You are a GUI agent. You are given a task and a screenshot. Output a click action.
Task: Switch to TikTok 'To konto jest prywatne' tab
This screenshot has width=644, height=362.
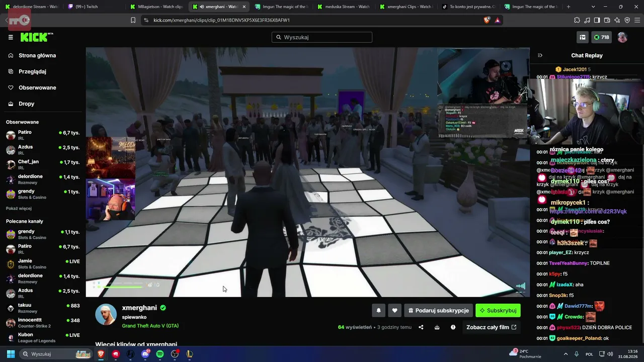469,7
